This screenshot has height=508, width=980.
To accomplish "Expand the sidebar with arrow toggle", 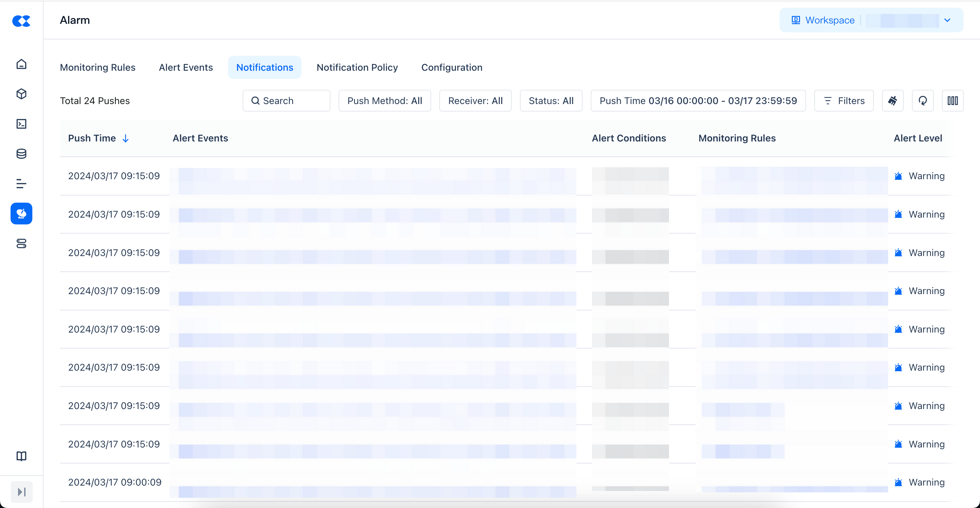I will coord(22,492).
